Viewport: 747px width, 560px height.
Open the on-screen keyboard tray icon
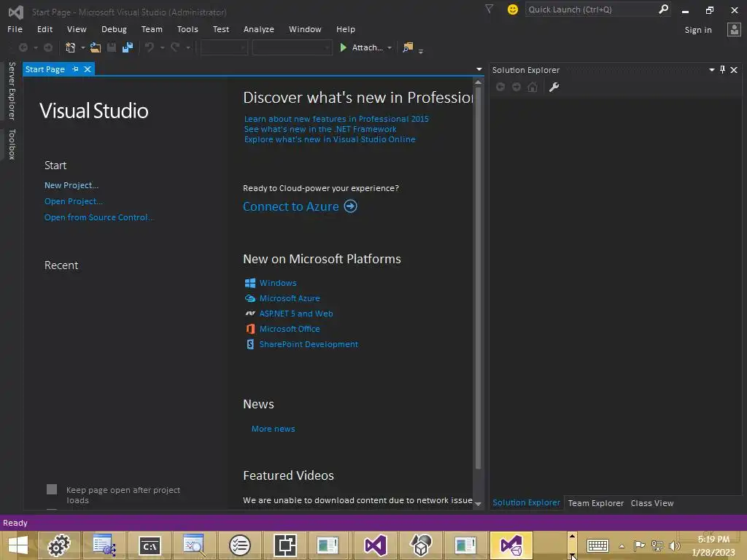pyautogui.click(x=597, y=545)
